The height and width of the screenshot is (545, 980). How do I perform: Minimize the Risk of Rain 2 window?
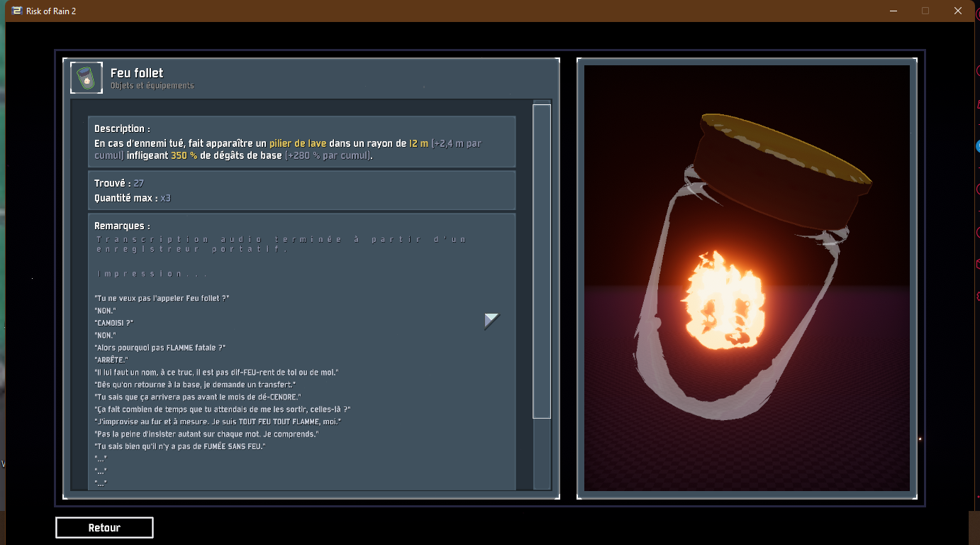(x=893, y=11)
